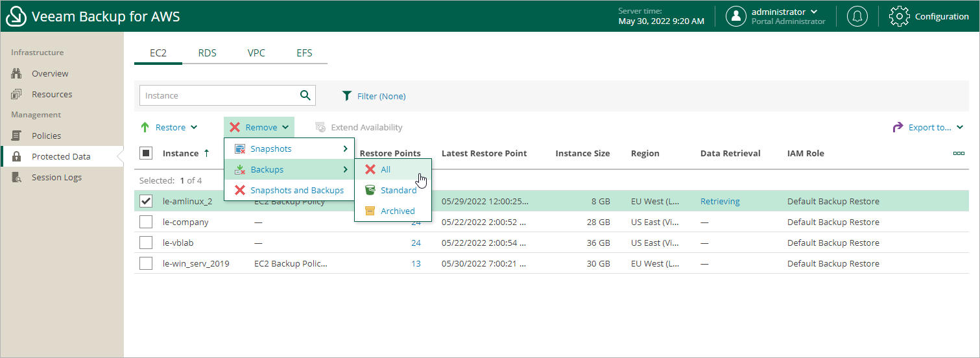Tick the le-win_serv_2019 checkbox
Screen dimensions: 980x358
(147, 263)
